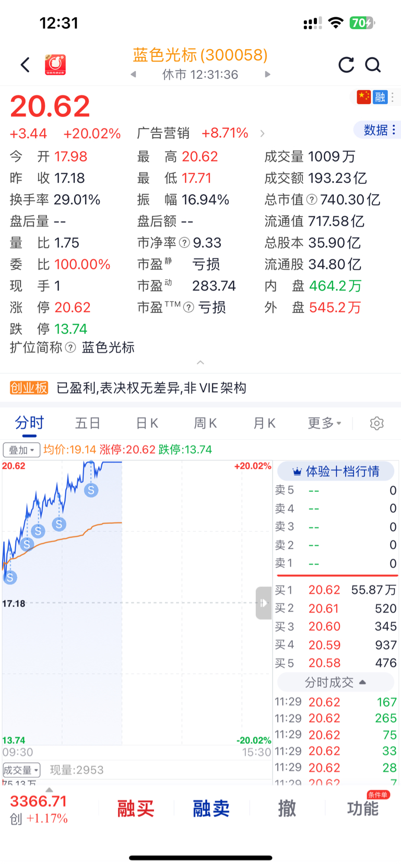Tap the 创业板 board tag
401x868 pixels.
29,388
